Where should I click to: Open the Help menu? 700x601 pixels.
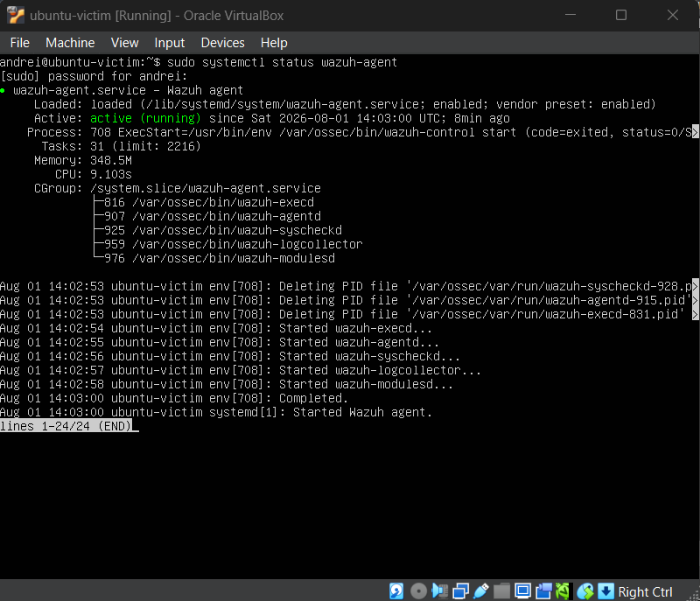[x=274, y=43]
